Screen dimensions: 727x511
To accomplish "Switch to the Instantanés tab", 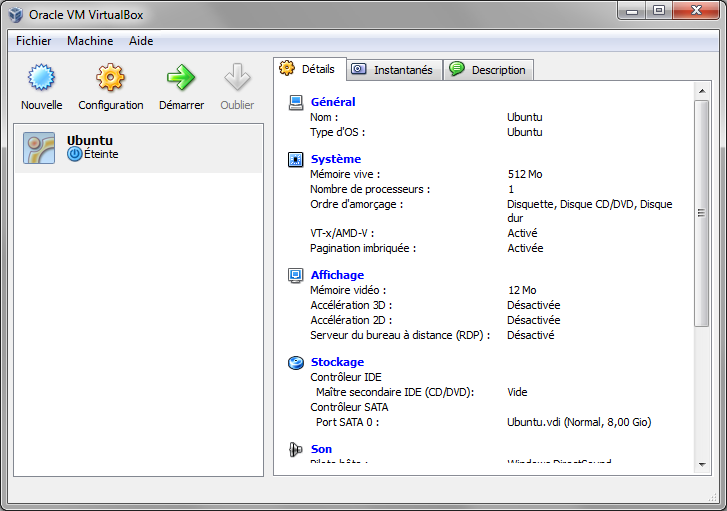I will (394, 70).
